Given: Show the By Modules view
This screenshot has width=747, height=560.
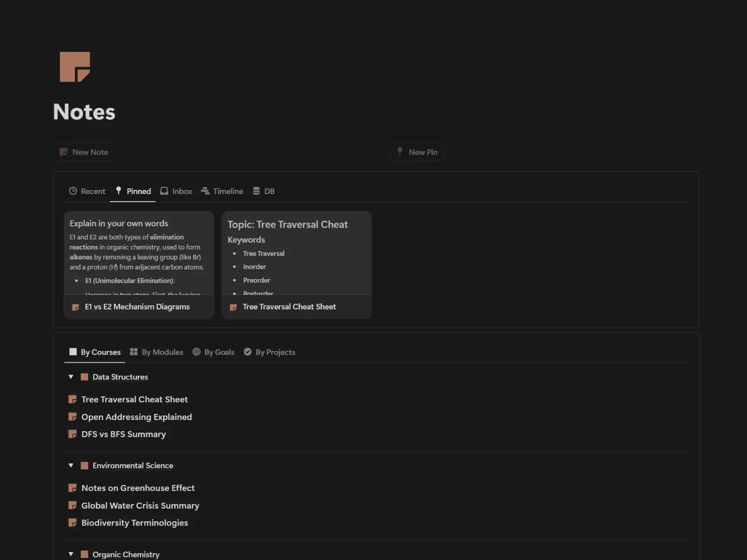Looking at the screenshot, I should coord(157,352).
